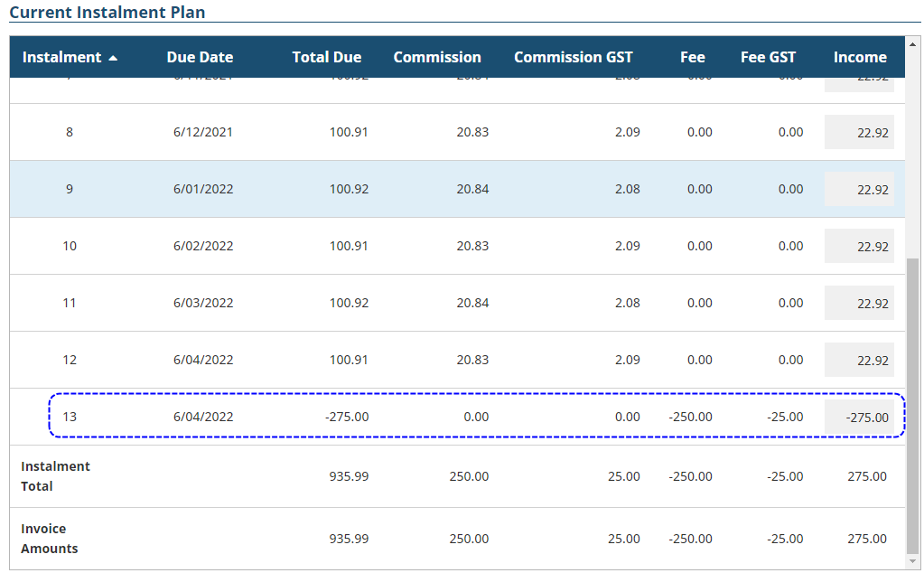The image size is (924, 573).
Task: Edit Income field for instalment 8
Action: [859, 133]
